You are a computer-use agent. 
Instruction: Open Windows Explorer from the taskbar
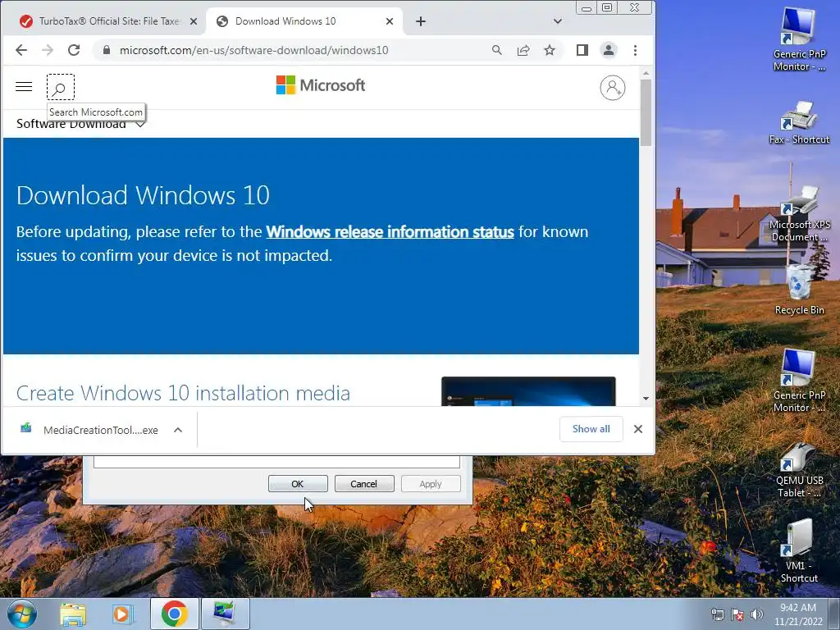[x=73, y=614]
